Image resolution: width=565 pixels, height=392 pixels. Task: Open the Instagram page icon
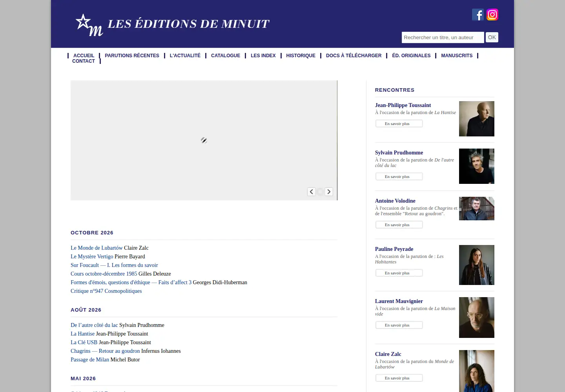(492, 15)
